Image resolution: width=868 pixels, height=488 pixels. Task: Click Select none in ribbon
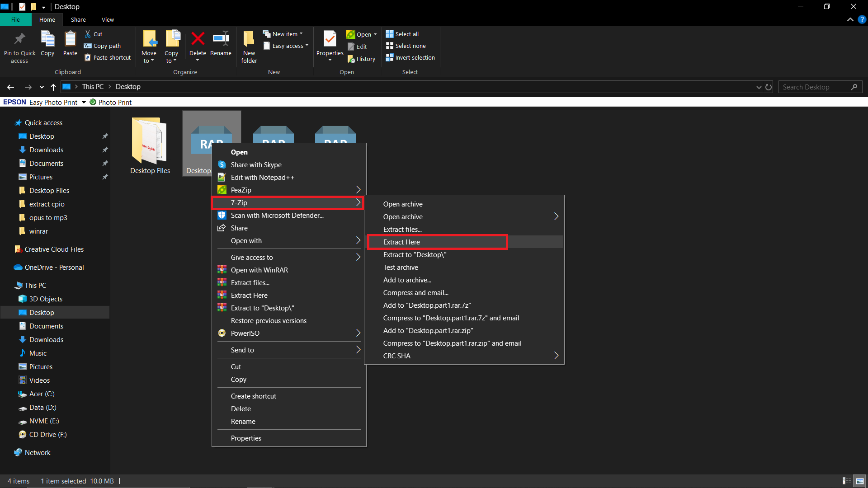point(406,46)
